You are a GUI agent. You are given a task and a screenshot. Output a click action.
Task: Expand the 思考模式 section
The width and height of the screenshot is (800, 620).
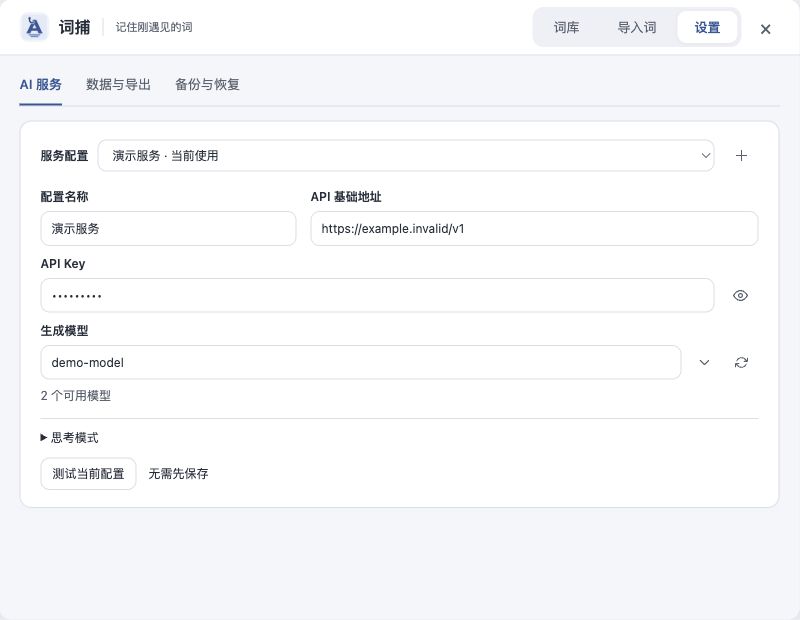click(x=69, y=437)
